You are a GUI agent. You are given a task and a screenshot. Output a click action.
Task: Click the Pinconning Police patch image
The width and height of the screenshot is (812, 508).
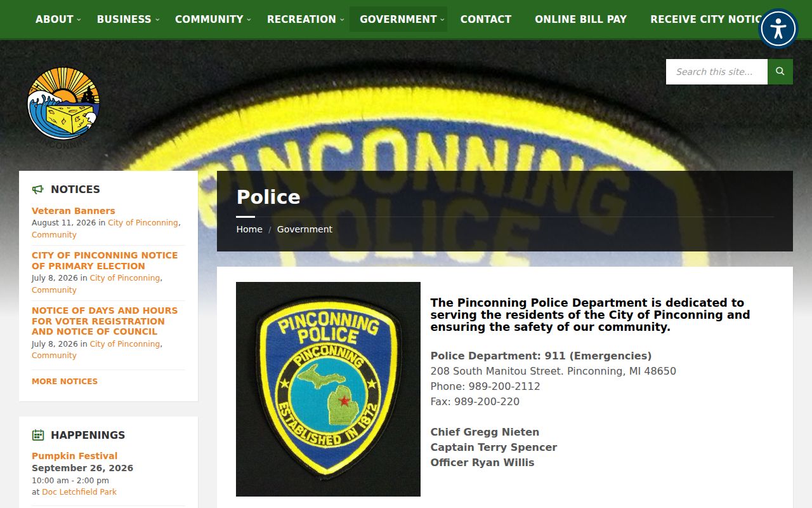click(x=328, y=389)
